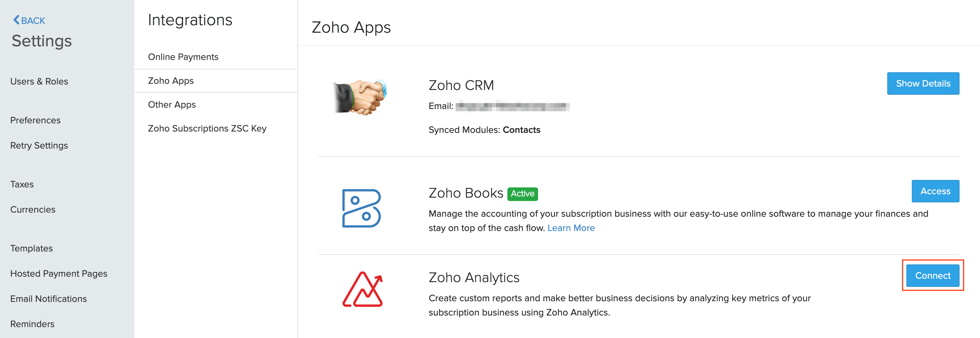Go to Taxes settings
Viewport: 980px width, 338px height.
[x=22, y=184]
